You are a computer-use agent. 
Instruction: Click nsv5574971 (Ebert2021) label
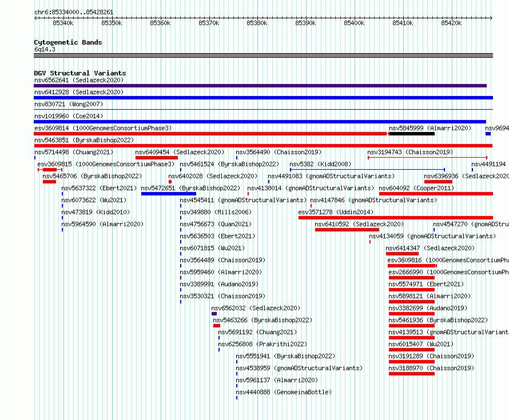point(426,284)
